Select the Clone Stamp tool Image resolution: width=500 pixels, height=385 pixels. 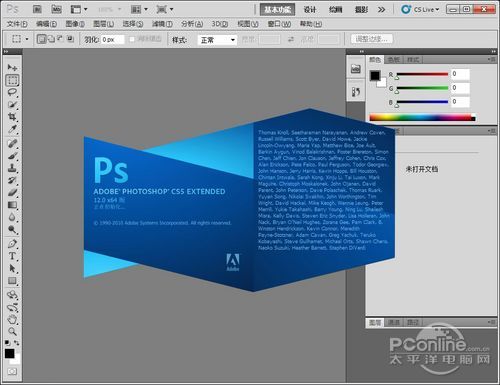[12, 168]
